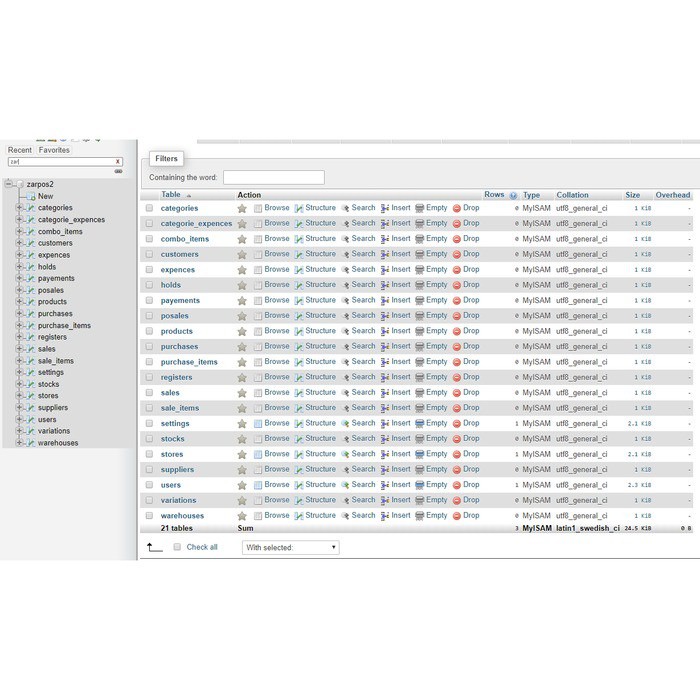Screen dimensions: 700x700
Task: Click the Rows column help icon
Action: (513, 195)
